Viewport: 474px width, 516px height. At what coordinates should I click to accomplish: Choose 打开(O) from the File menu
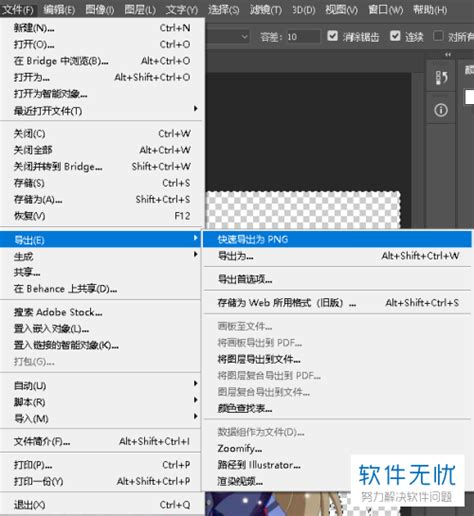click(x=102, y=44)
